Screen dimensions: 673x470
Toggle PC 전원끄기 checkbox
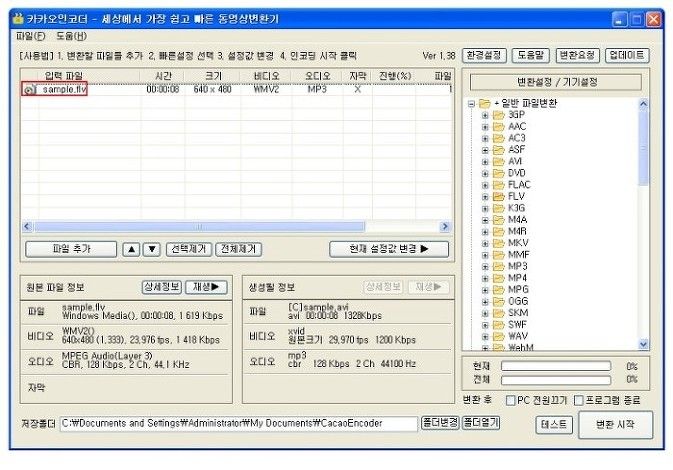tap(510, 400)
